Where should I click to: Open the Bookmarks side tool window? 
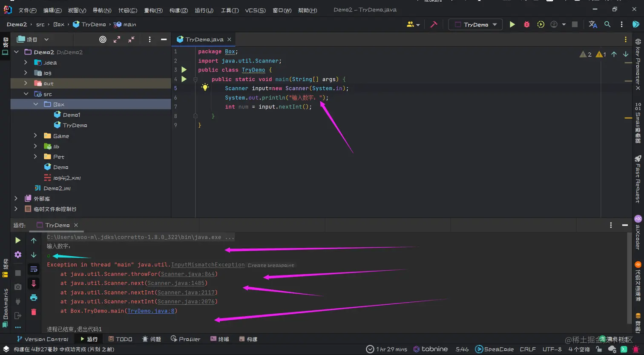coord(5,307)
